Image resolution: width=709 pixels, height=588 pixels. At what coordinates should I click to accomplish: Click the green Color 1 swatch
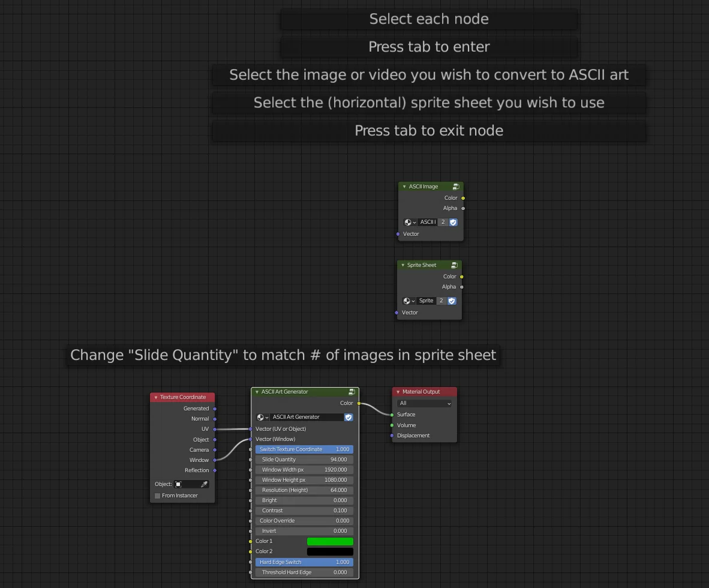pos(330,541)
